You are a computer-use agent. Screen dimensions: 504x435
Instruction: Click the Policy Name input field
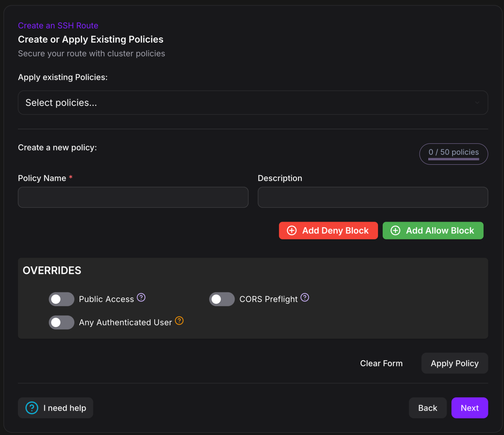point(133,197)
